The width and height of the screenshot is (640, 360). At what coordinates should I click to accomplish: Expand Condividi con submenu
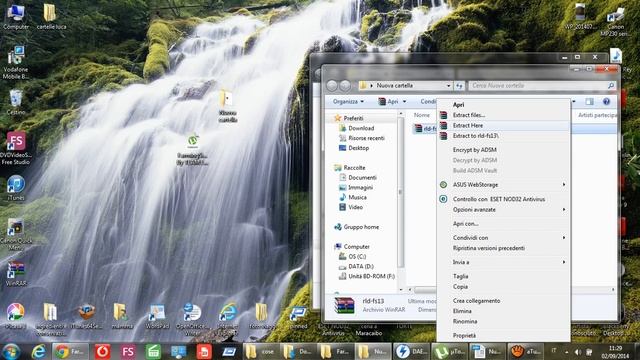tap(503, 238)
